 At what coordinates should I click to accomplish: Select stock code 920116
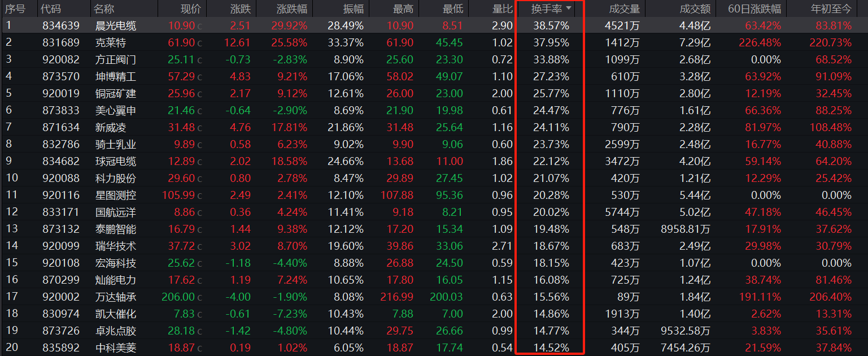61,195
